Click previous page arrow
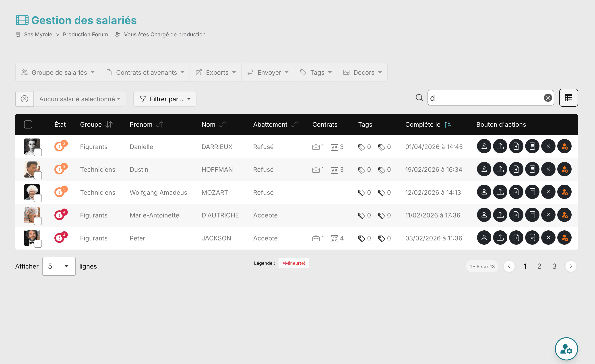 coord(509,266)
